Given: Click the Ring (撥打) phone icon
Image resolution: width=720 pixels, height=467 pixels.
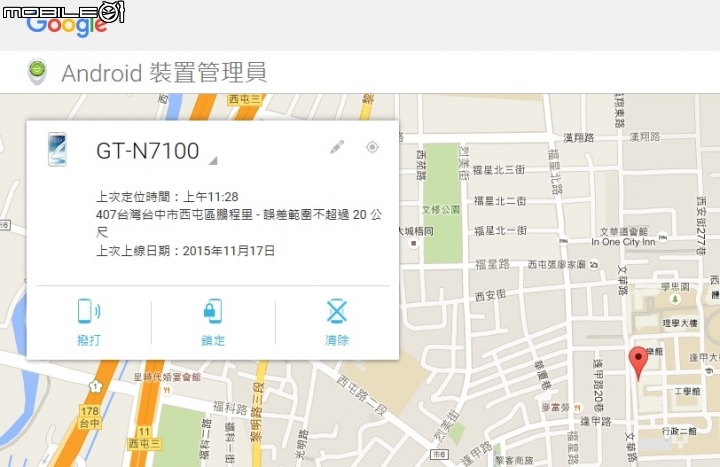Looking at the screenshot, I should (x=89, y=311).
